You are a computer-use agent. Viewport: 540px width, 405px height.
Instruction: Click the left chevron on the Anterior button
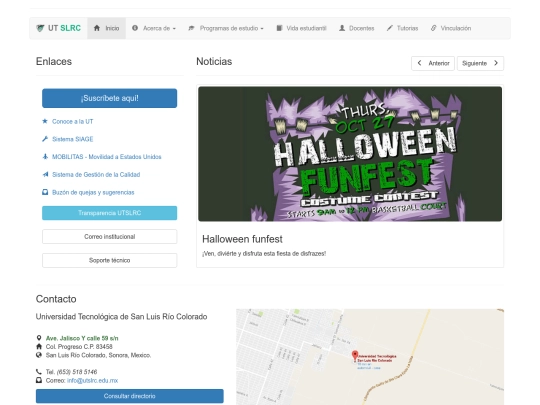[419, 63]
